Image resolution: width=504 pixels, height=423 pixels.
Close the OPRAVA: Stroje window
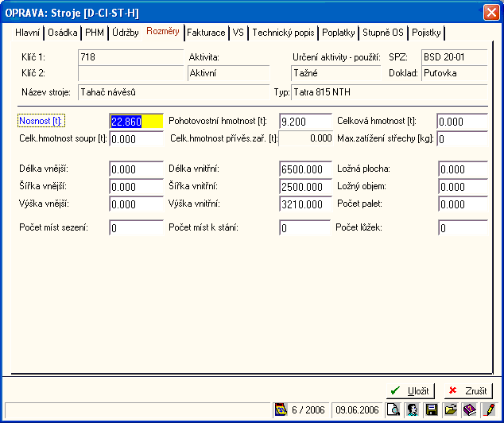tap(491, 13)
